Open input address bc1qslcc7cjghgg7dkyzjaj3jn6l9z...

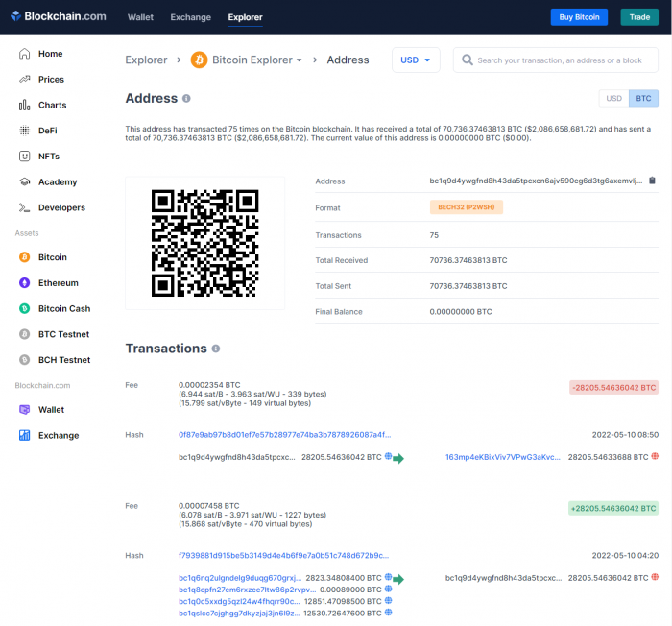(239, 614)
